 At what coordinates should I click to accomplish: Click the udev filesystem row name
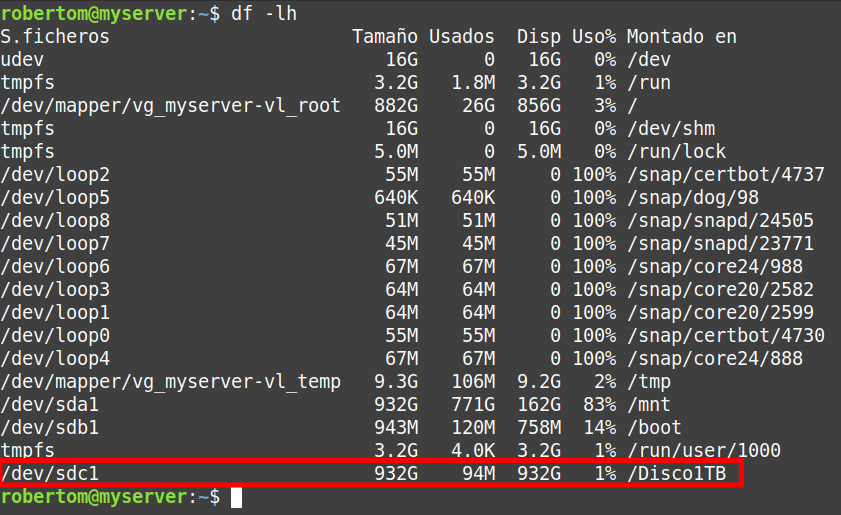(22, 60)
